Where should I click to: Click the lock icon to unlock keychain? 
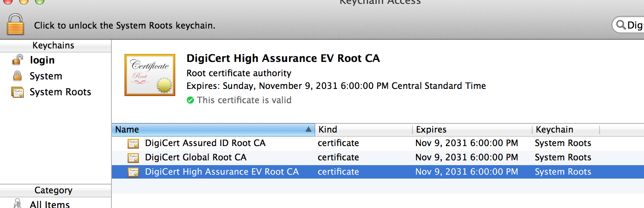15,24
